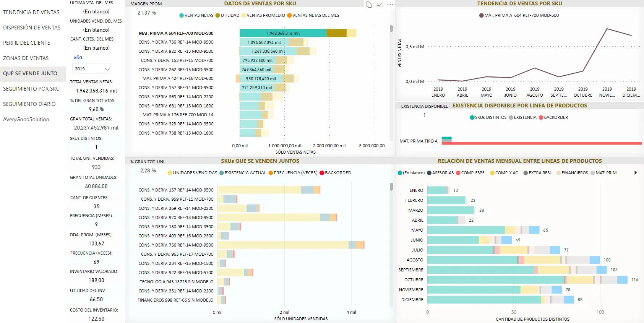Select VENTAS NETAS DEL MES legend item
This screenshot has width=644, height=323.
click(313, 15)
